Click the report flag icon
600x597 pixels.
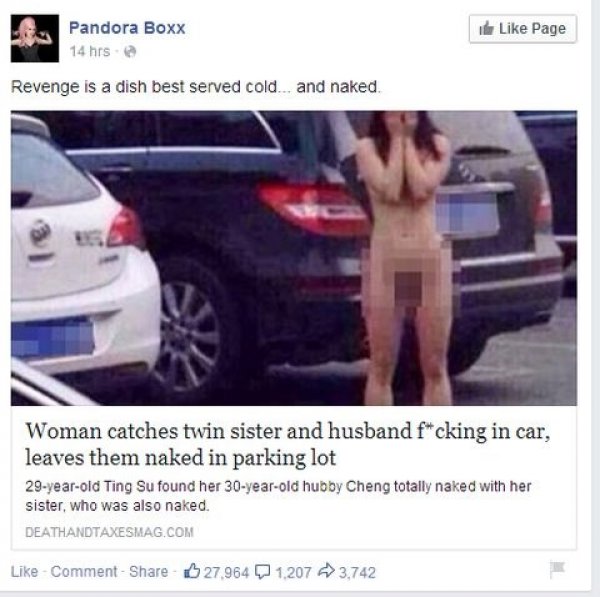[557, 569]
